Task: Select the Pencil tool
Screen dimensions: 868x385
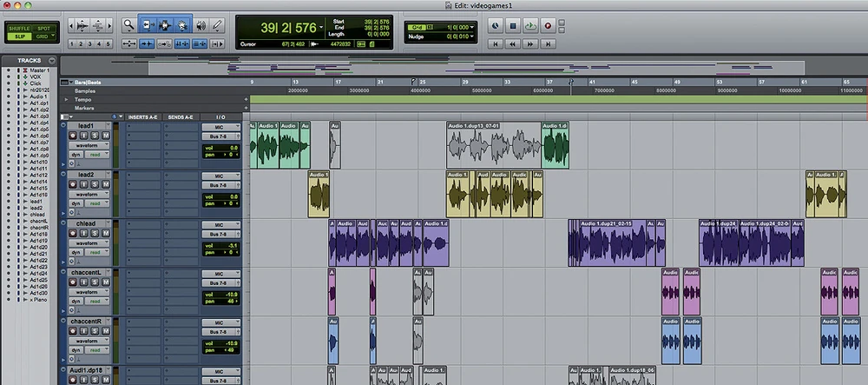Action: (218, 25)
